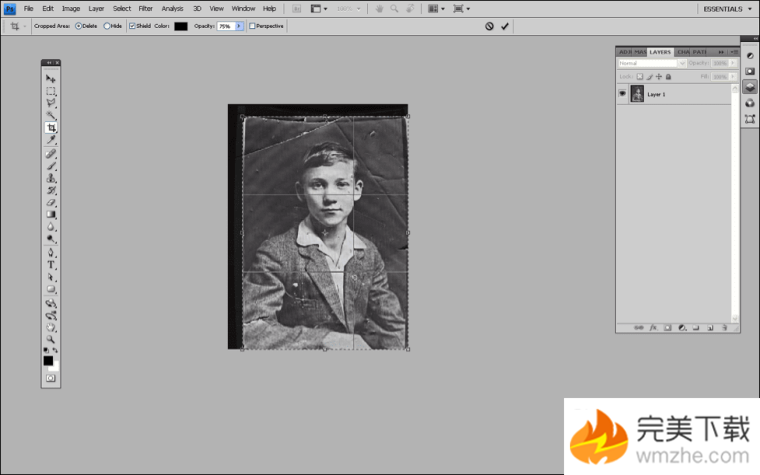
Task: Click the crop shield color swatch
Action: 181,26
